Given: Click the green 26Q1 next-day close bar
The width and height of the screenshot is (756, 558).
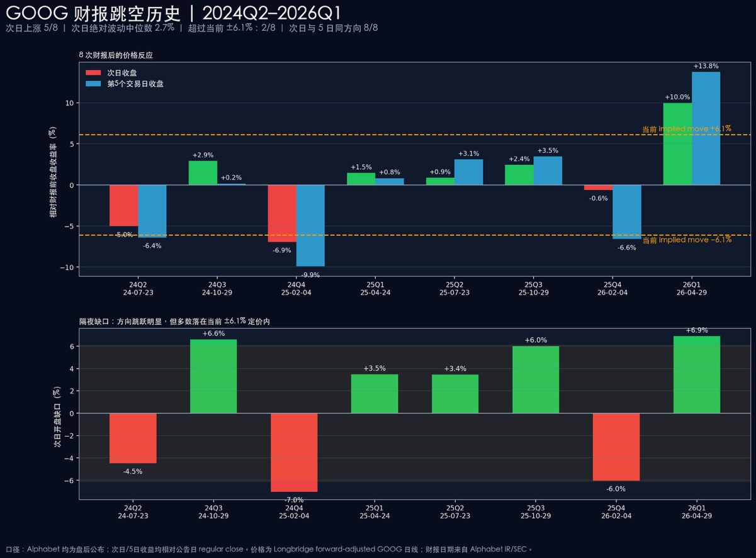Looking at the screenshot, I should pyautogui.click(x=677, y=144).
